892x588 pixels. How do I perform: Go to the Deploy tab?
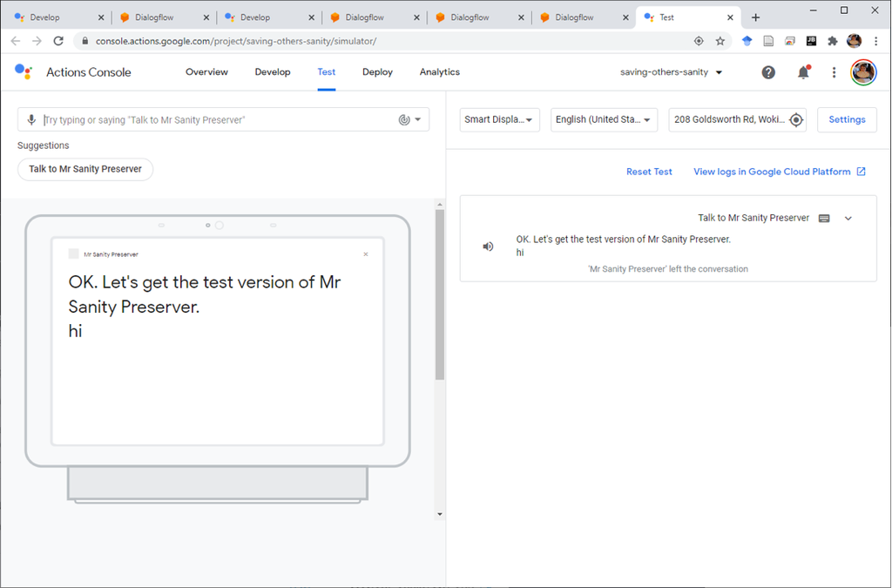pyautogui.click(x=377, y=72)
